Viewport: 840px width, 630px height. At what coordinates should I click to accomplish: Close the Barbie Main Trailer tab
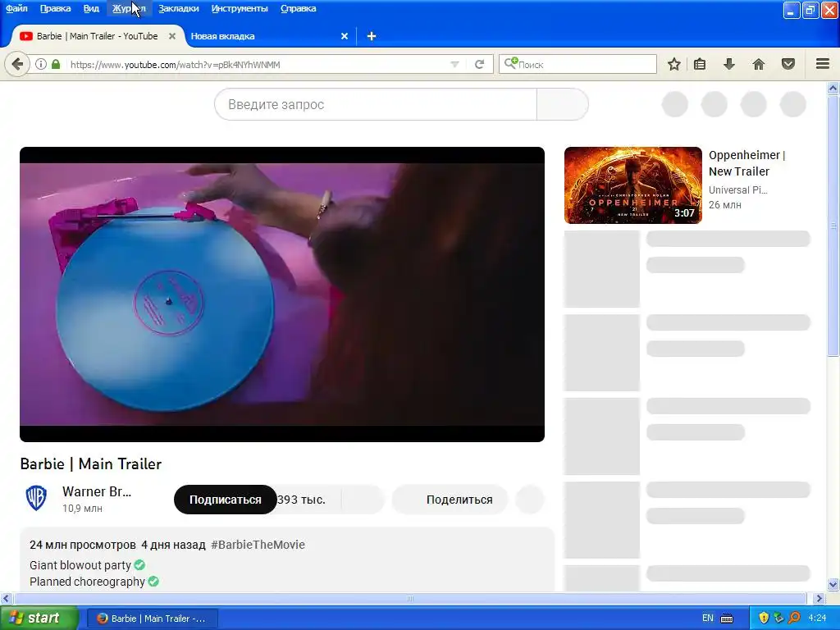point(172,36)
